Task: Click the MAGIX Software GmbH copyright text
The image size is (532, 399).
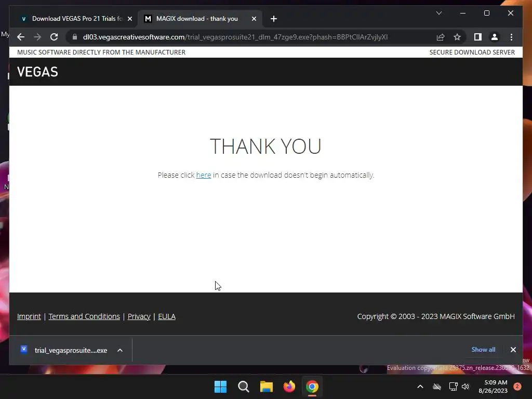Action: [x=436, y=316]
